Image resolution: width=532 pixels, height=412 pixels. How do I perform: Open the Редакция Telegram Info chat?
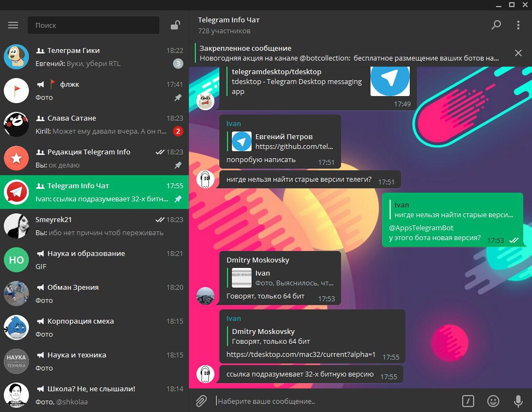(x=94, y=158)
